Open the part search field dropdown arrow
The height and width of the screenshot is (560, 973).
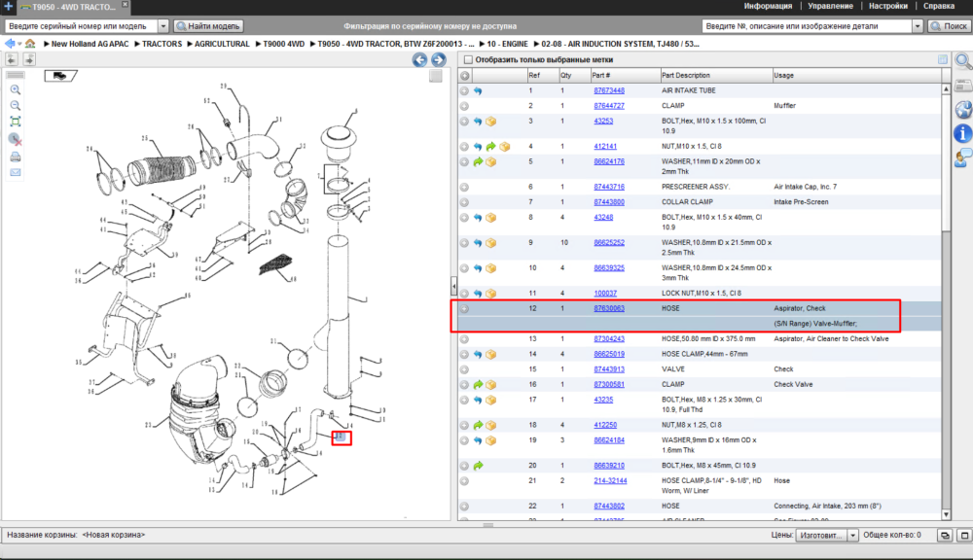[x=918, y=26]
